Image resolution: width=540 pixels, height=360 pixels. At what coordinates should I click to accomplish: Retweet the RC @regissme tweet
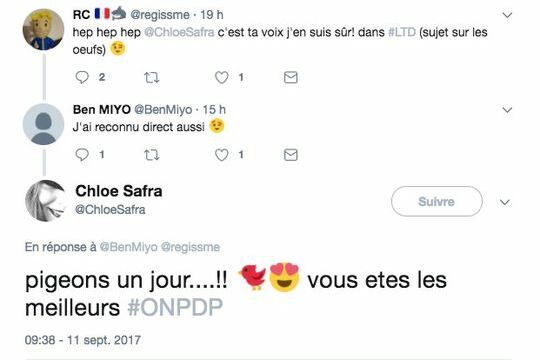pos(152,78)
